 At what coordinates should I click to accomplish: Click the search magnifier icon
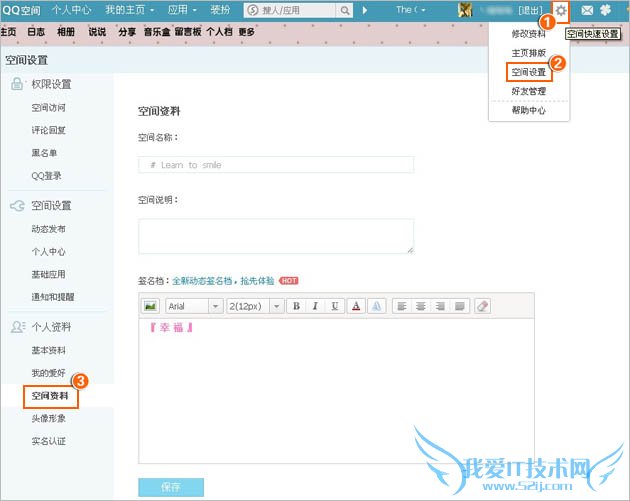point(345,10)
